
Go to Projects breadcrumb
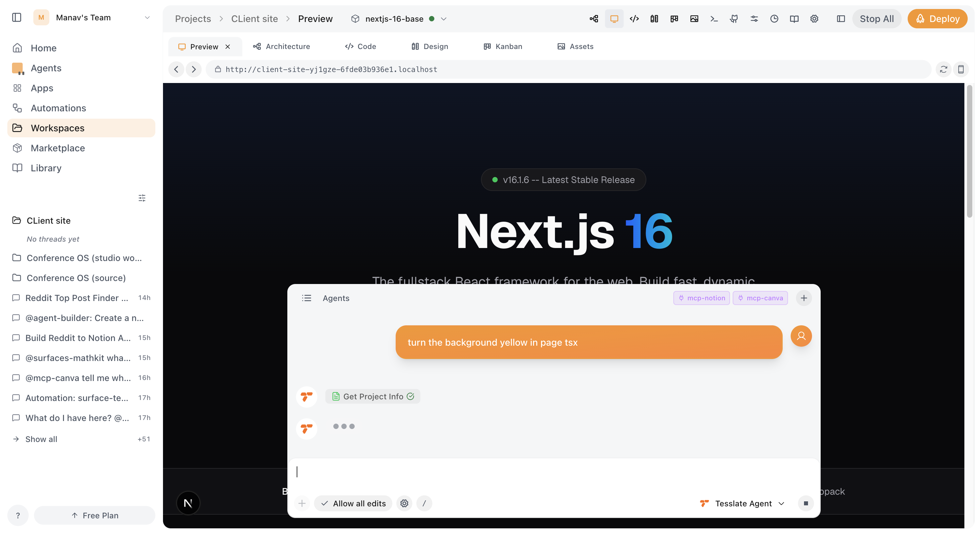coord(193,19)
